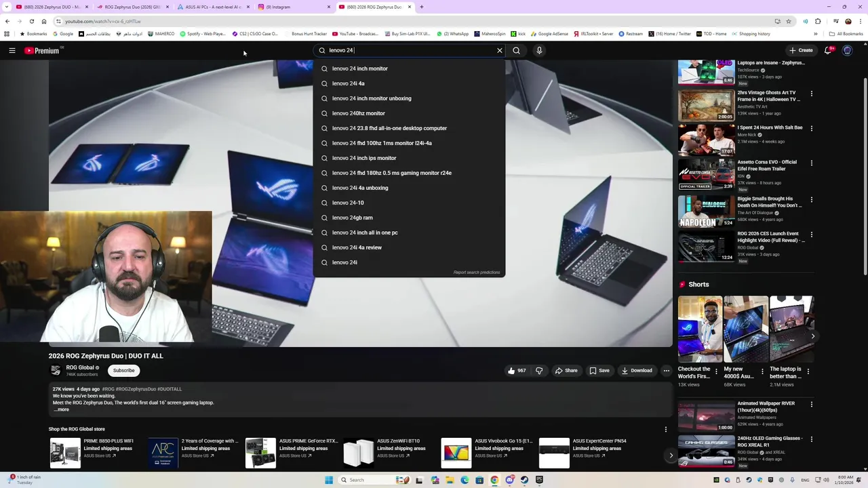This screenshot has height=488, width=868.
Task: Pick the suggestion 'lenovo 24 inch monitor unboxing'
Action: [x=409, y=98]
